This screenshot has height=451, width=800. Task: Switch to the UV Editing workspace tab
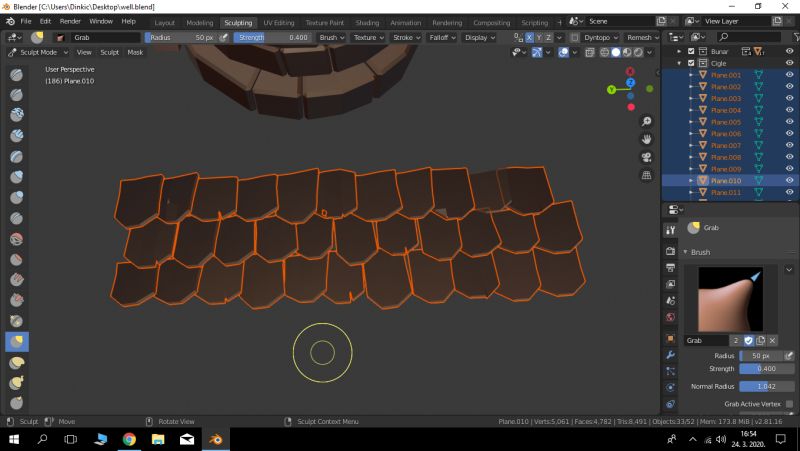pyautogui.click(x=279, y=22)
